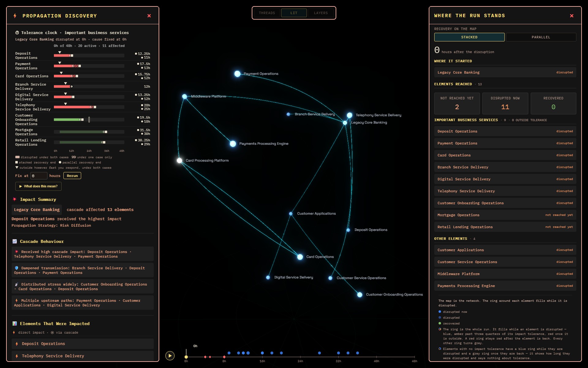Open Deposit Operations in impacted elements list
The height and width of the screenshot is (368, 588).
(x=83, y=344)
